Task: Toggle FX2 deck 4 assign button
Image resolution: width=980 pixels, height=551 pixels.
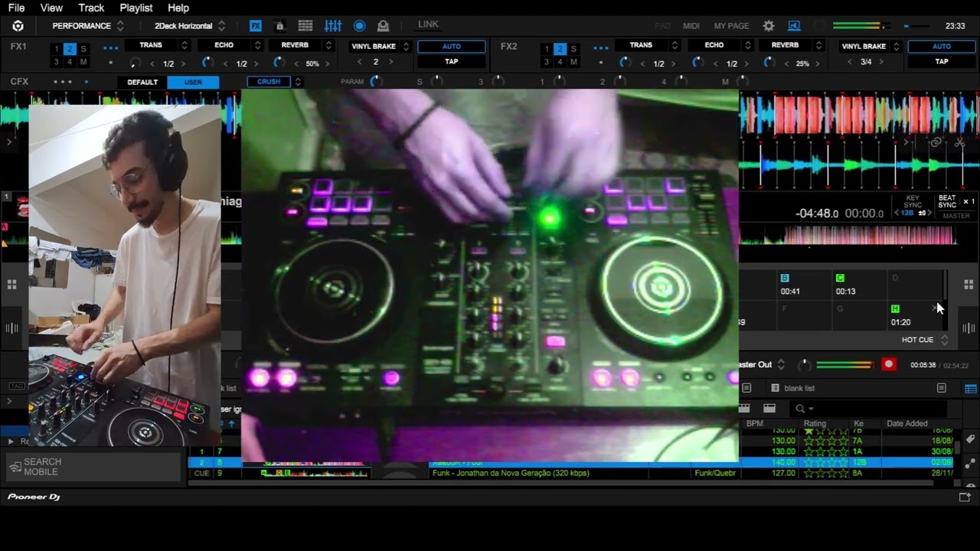Action: [560, 62]
